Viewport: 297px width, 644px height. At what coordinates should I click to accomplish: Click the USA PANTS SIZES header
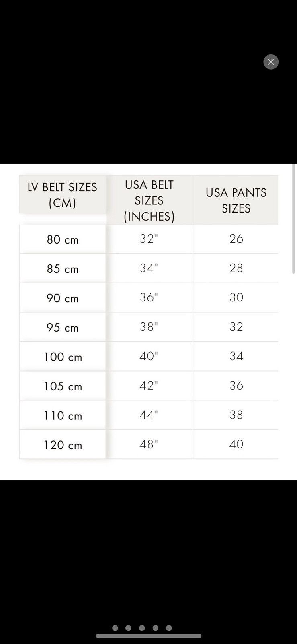[x=236, y=200]
